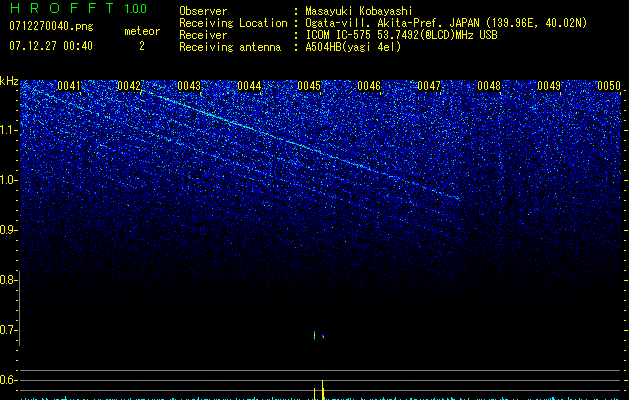Click the 0050 time marker

tap(609, 86)
